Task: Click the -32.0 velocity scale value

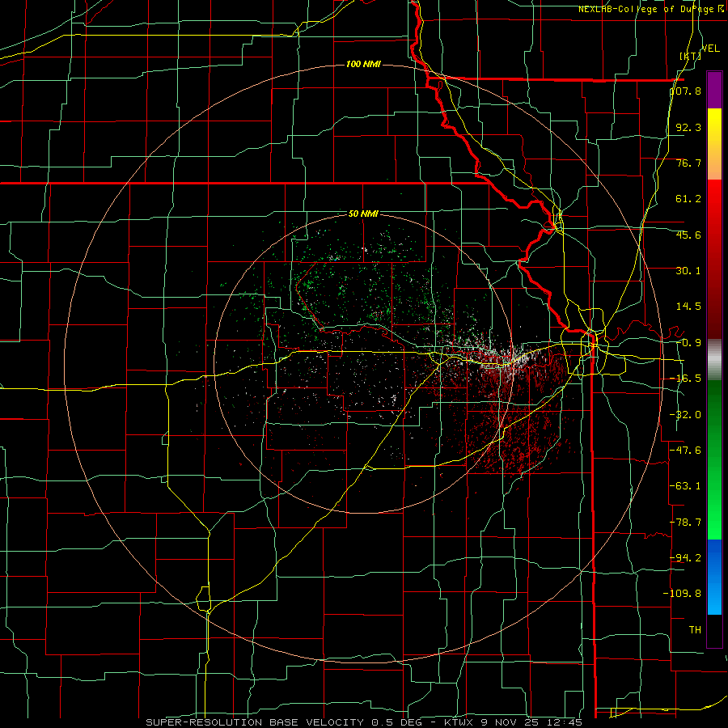Action: point(686,415)
